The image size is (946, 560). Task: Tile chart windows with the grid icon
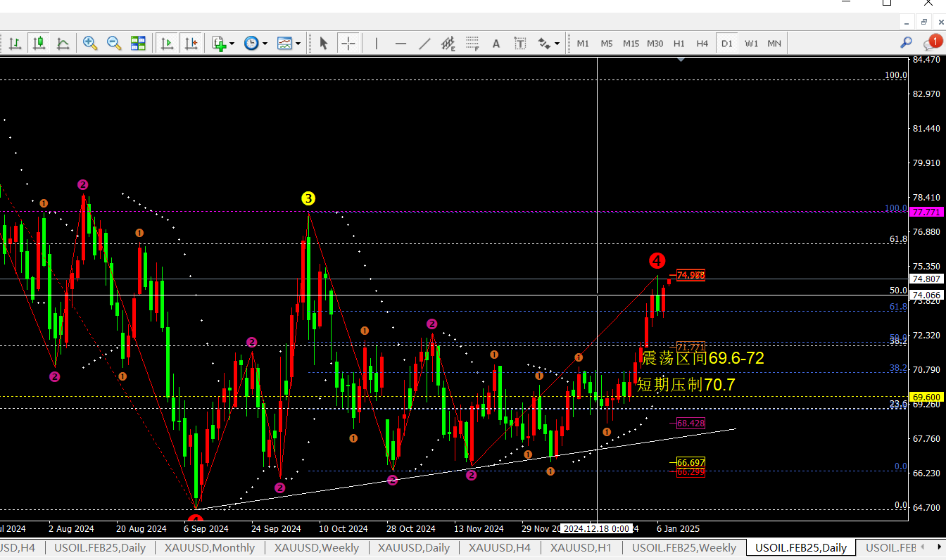tap(138, 44)
